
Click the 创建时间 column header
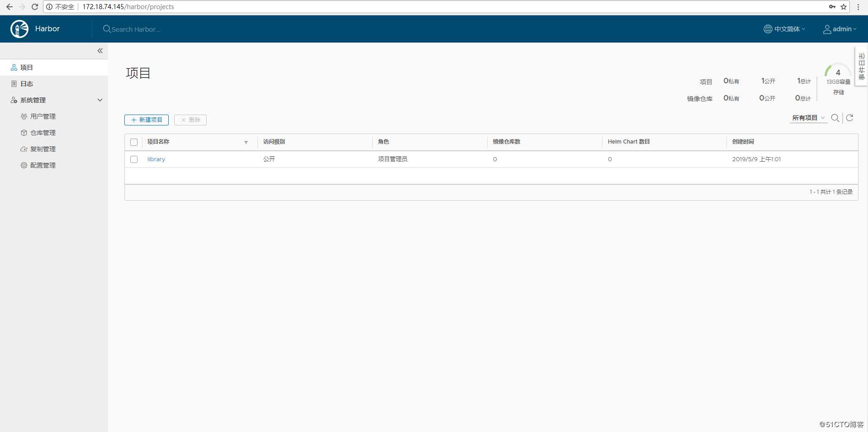743,142
